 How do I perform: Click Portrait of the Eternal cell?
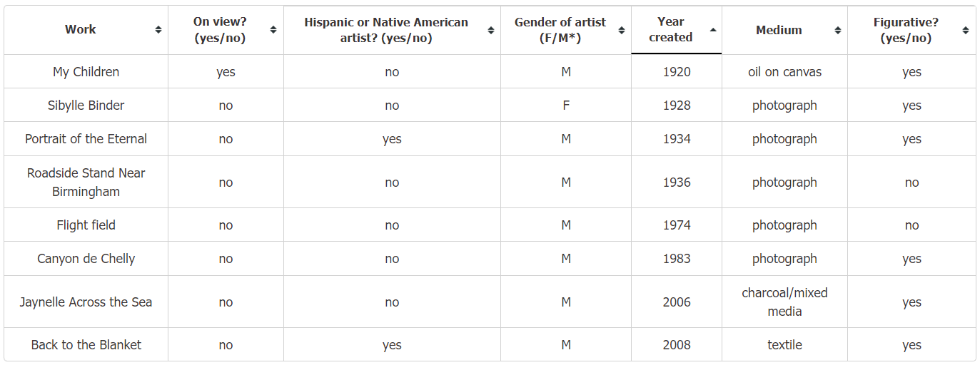pos(86,139)
